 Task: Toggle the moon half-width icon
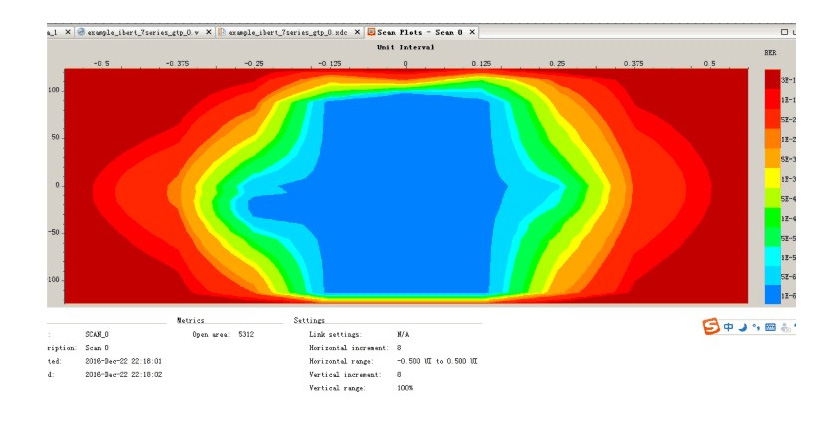(743, 326)
